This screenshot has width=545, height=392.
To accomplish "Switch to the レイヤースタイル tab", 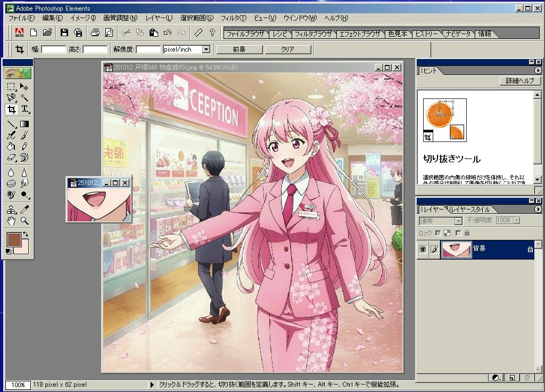I will (x=469, y=209).
